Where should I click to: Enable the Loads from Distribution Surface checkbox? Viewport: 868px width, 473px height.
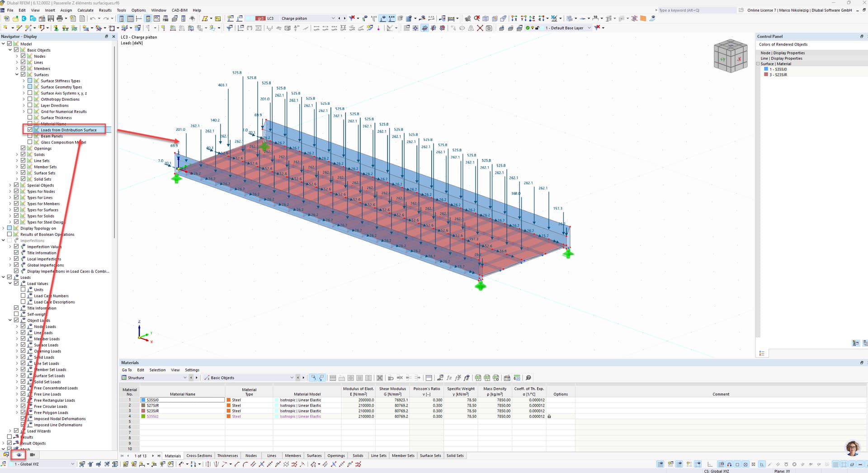coord(30,130)
